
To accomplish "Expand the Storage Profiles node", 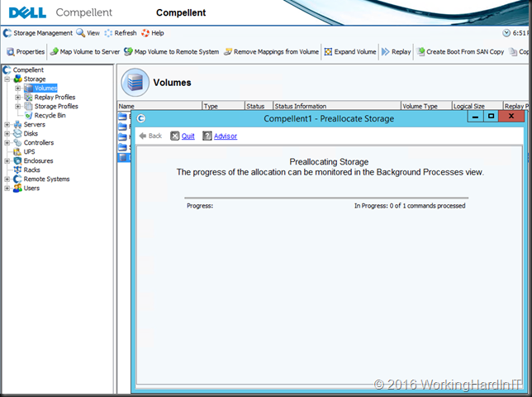I will click(x=17, y=107).
